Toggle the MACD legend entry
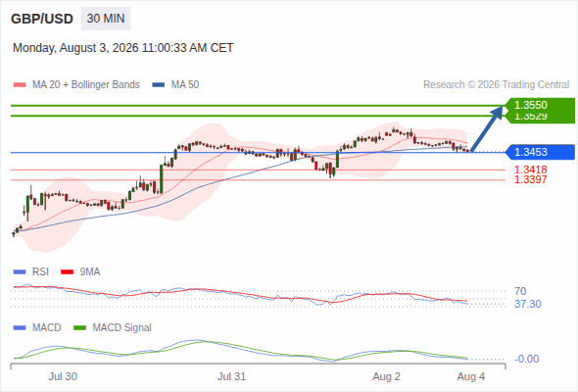The image size is (578, 392). 37,327
